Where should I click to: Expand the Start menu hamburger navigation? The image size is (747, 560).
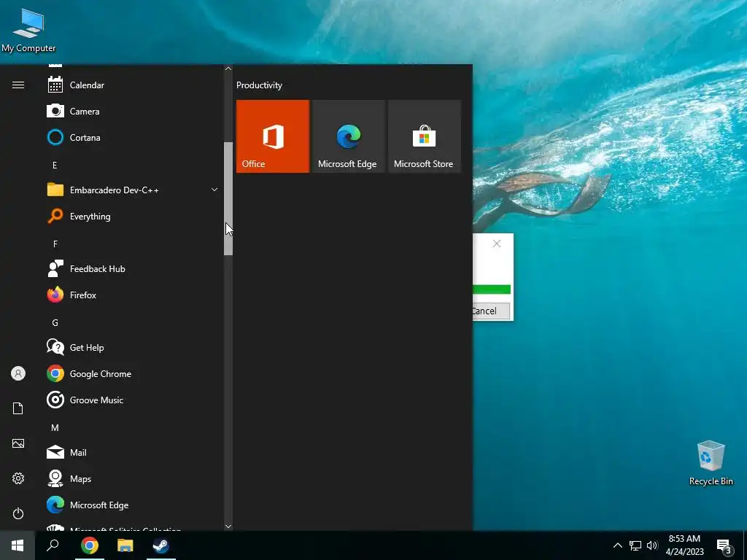18,85
